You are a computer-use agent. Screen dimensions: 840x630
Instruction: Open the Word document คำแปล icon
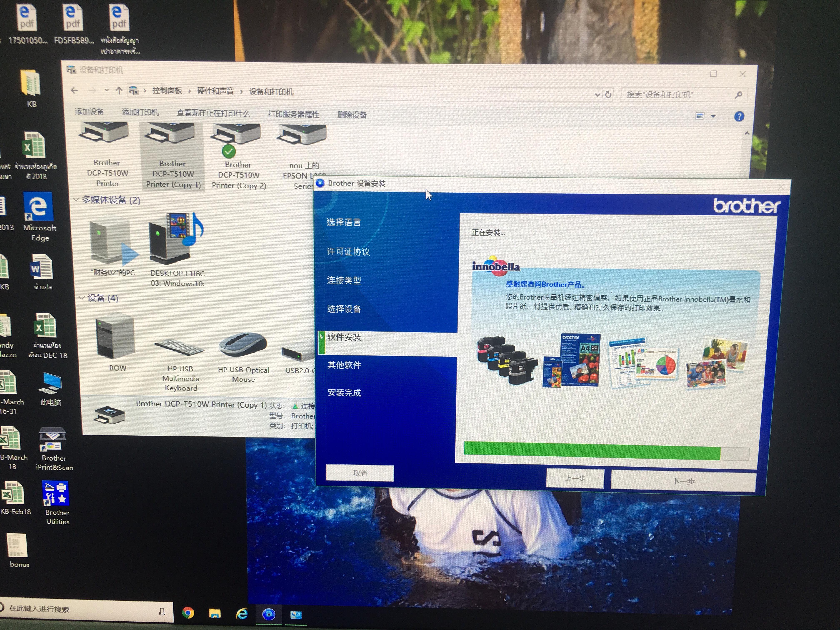42,272
